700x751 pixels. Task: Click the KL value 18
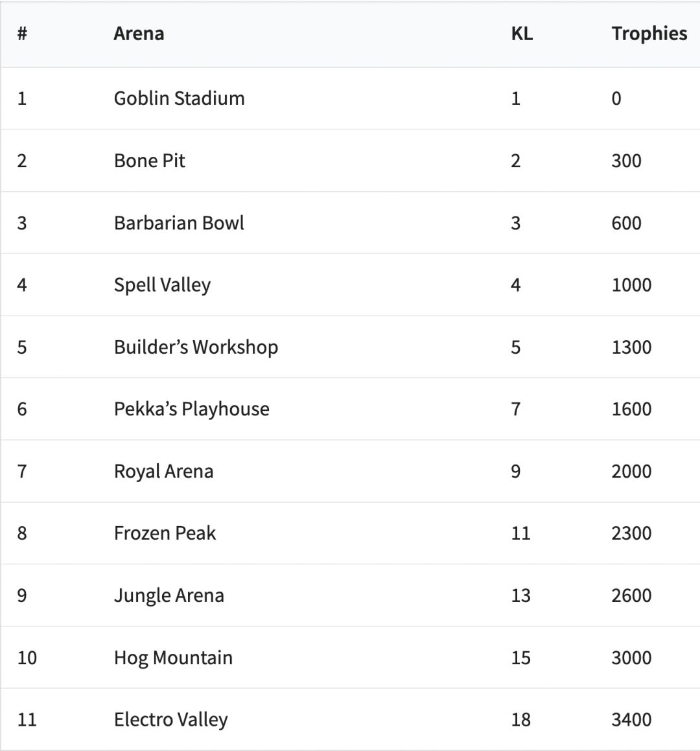pyautogui.click(x=520, y=720)
